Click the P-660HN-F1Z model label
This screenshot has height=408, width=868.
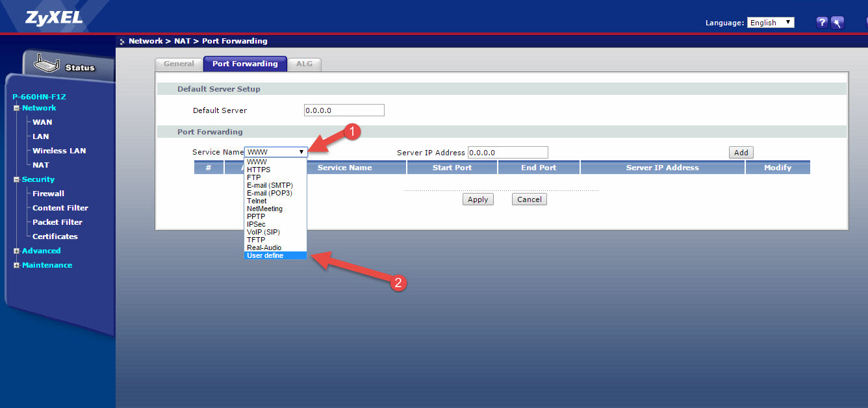[40, 97]
